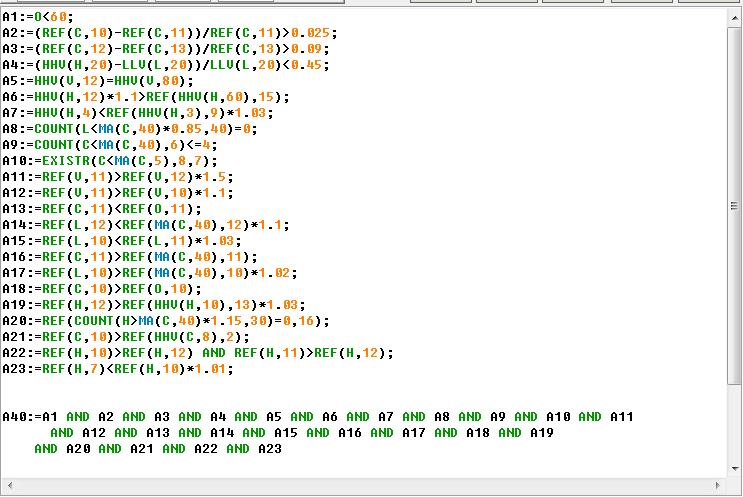Click the vertical scrollbar down arrow
The height and width of the screenshot is (497, 743).
pyautogui.click(x=734, y=468)
